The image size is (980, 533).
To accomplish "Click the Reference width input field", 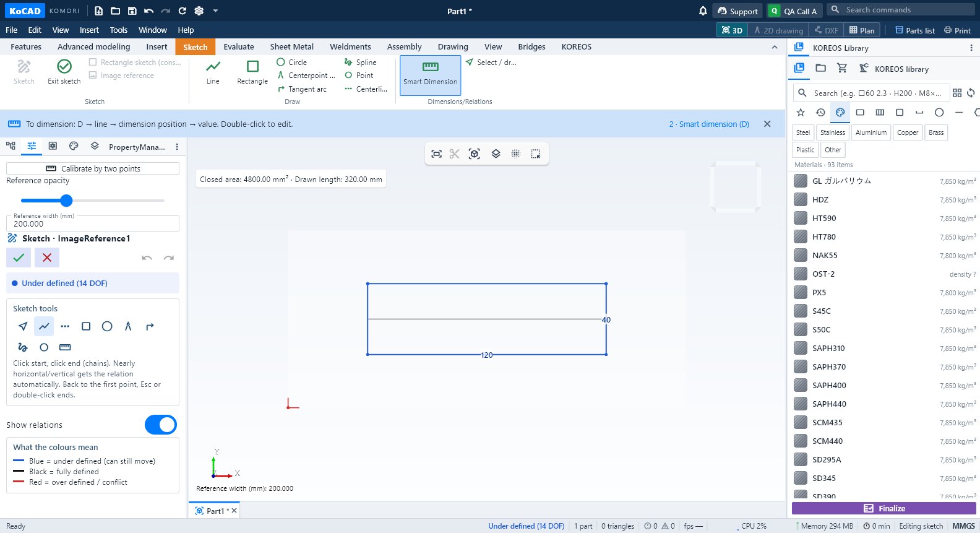I will pos(93,223).
